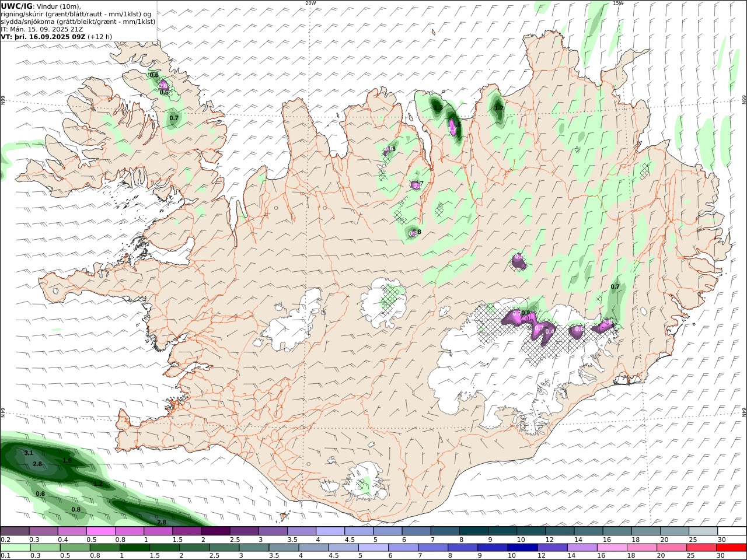Click the '0.7' value in the Westfjords
Screen dimensions: 747x560
pos(174,118)
